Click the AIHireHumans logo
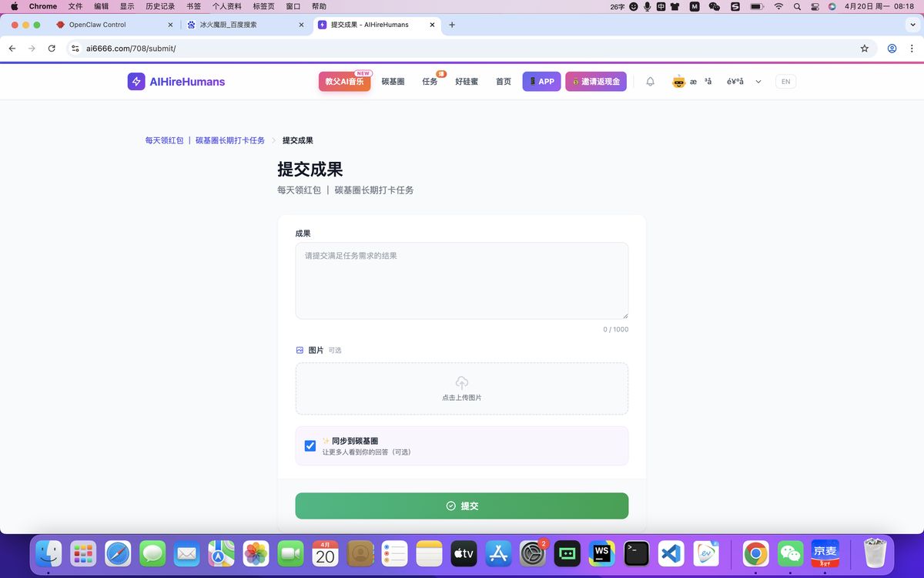Viewport: 924px width, 578px height. click(176, 82)
